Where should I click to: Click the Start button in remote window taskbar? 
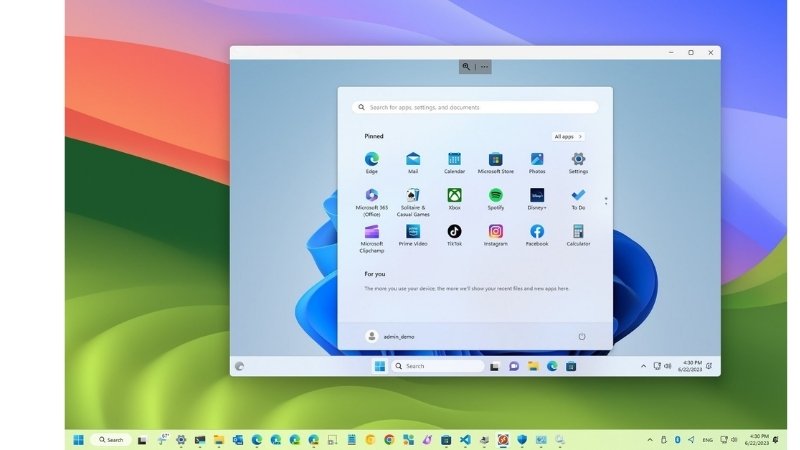[380, 366]
